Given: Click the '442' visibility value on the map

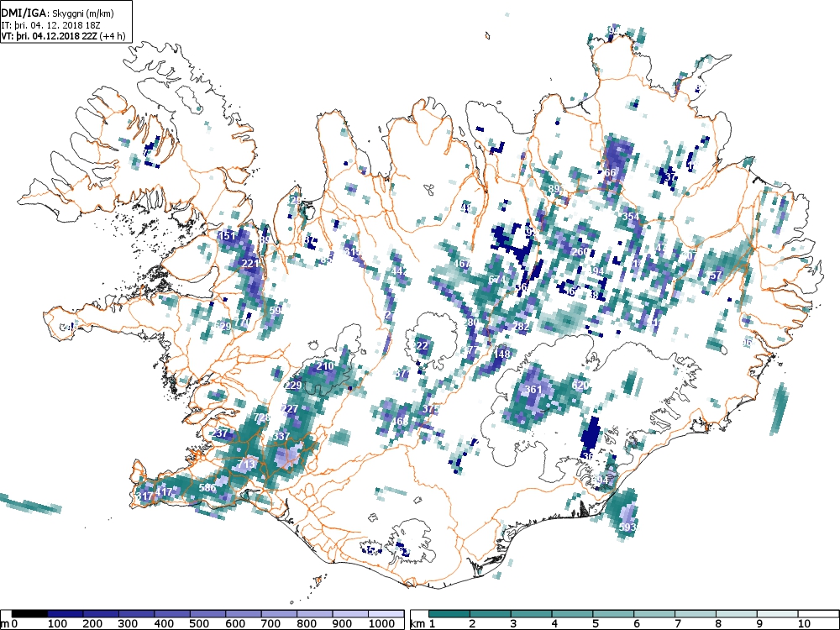Looking at the screenshot, I should (x=400, y=271).
